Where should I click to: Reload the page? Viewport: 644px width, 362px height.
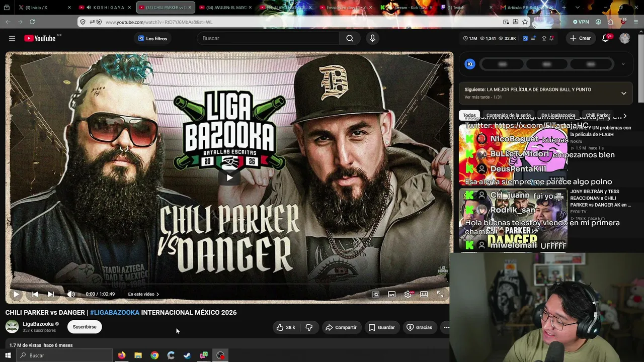[32, 22]
